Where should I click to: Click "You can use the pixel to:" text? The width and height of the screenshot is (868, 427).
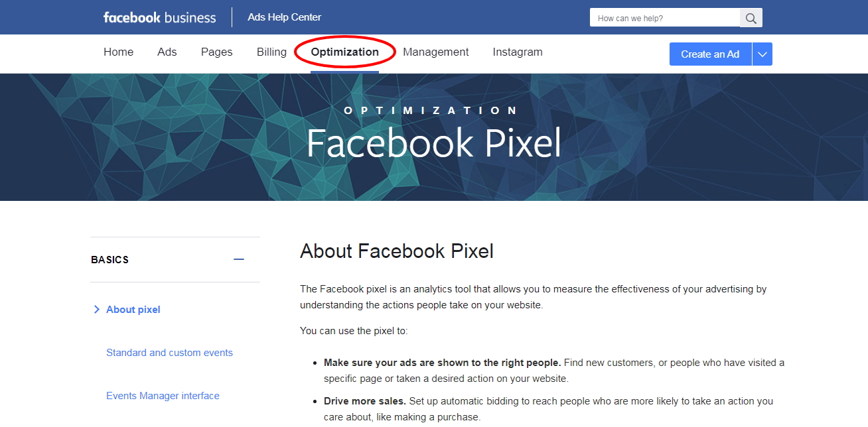pos(354,330)
